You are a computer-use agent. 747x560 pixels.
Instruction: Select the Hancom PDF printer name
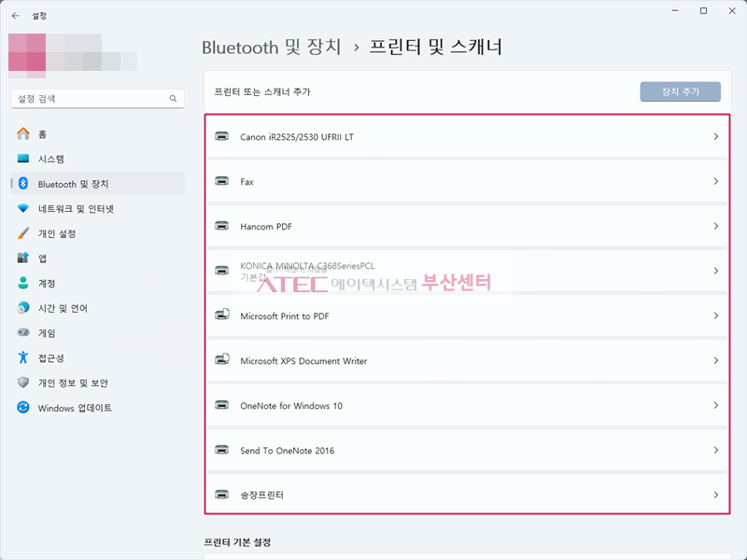click(x=266, y=227)
